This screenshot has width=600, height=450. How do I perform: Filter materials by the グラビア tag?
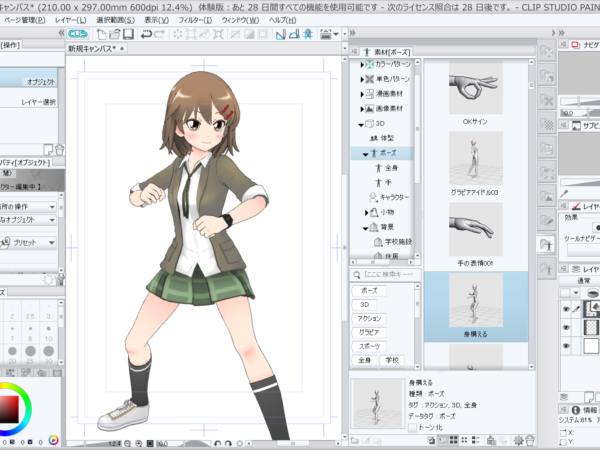[369, 332]
